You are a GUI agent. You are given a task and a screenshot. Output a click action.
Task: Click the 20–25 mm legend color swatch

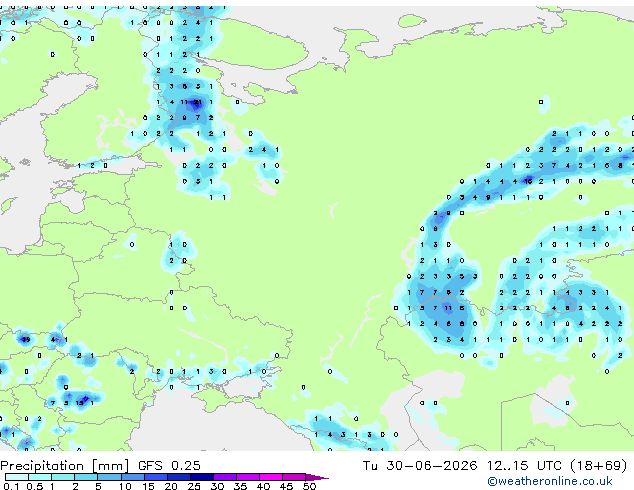click(x=179, y=477)
